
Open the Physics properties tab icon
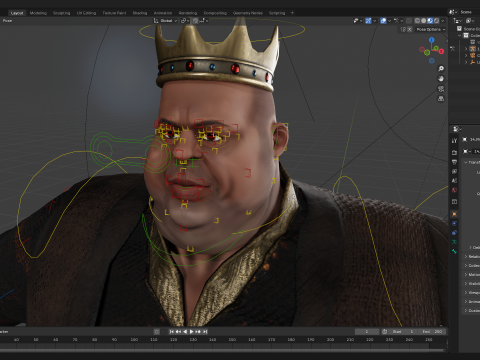tap(454, 223)
